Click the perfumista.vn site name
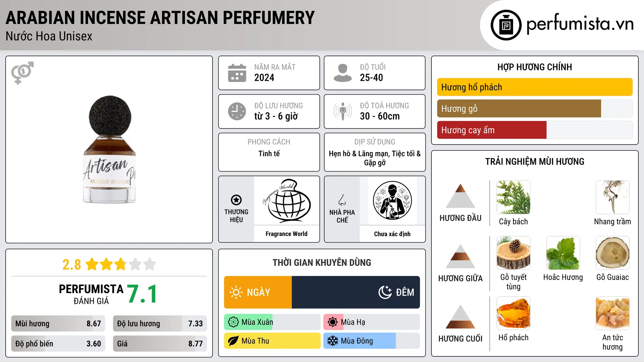The height and width of the screenshot is (362, 644). pyautogui.click(x=580, y=24)
